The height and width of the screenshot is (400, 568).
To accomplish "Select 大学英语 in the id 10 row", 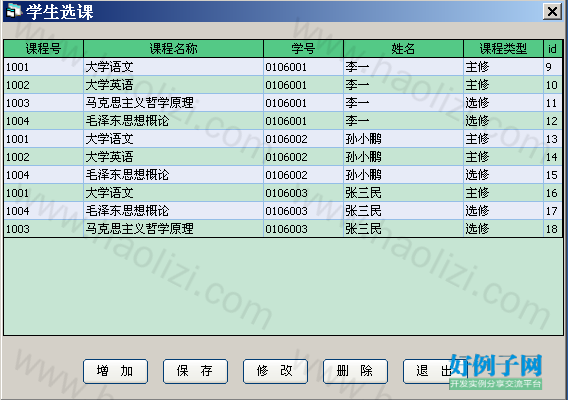I will point(174,85).
